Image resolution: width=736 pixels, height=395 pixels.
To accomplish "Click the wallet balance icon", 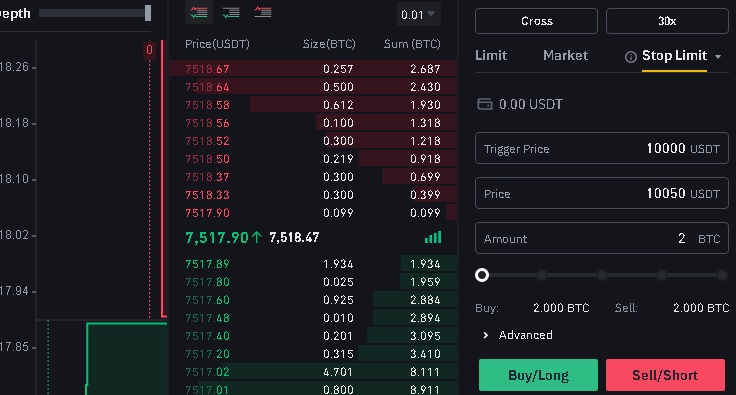I will (x=485, y=104).
